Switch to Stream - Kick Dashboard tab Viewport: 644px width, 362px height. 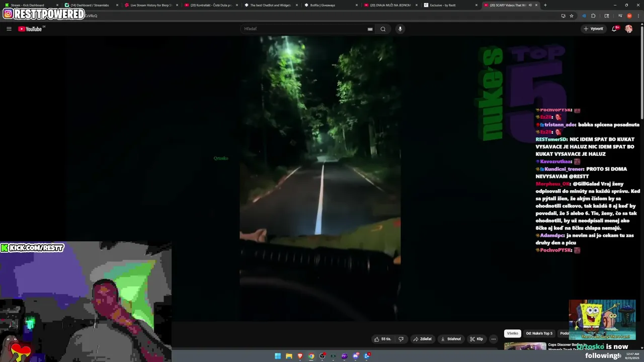pos(30,5)
